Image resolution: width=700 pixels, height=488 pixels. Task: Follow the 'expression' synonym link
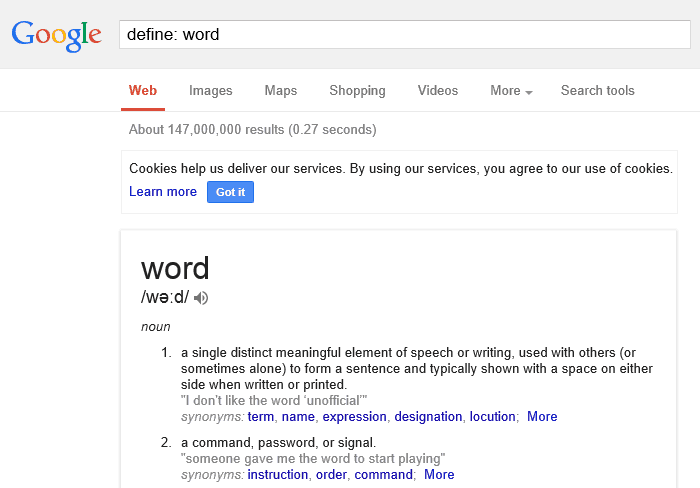click(354, 417)
